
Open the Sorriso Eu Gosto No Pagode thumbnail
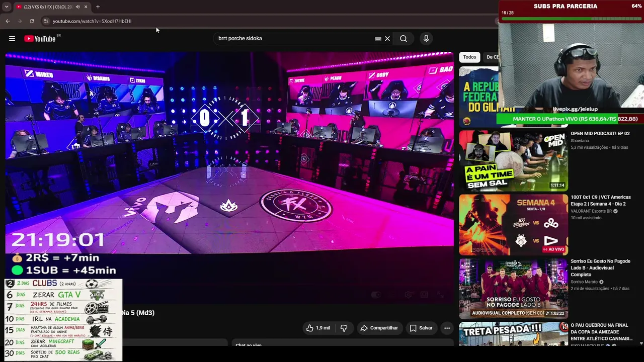point(513,289)
